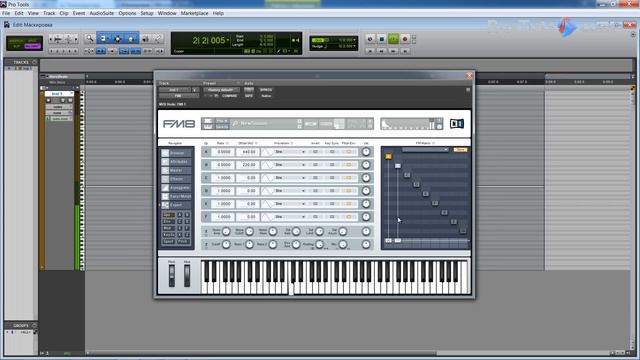Open the waveform dropdown for operator B

[x=290, y=165]
